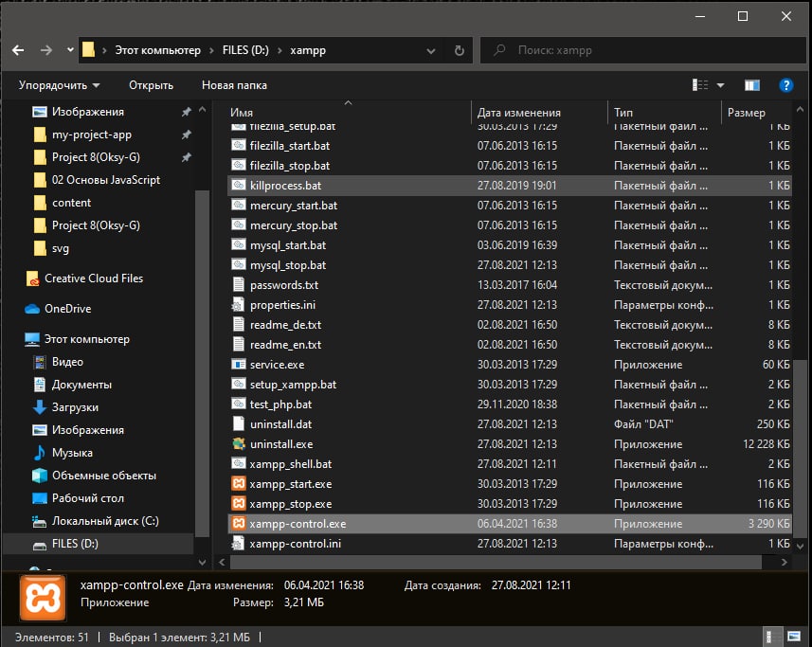Open recent locations dropdown arrow

(70, 50)
